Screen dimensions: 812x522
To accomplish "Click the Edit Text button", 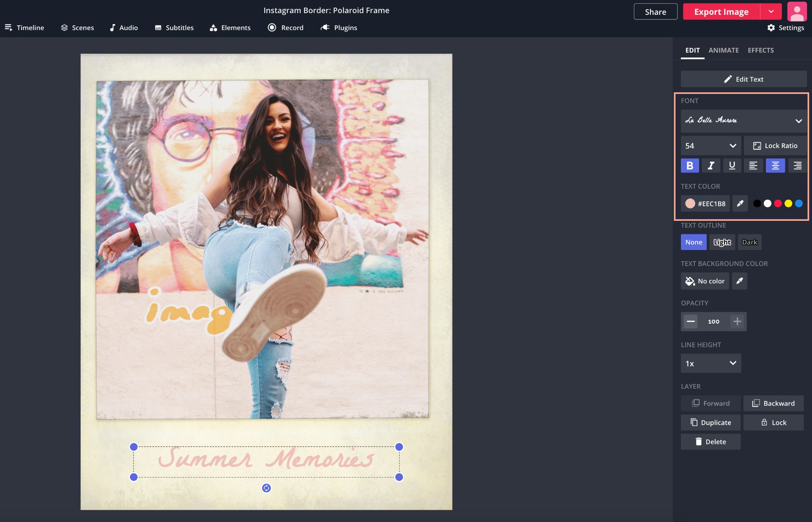I will pyautogui.click(x=743, y=79).
